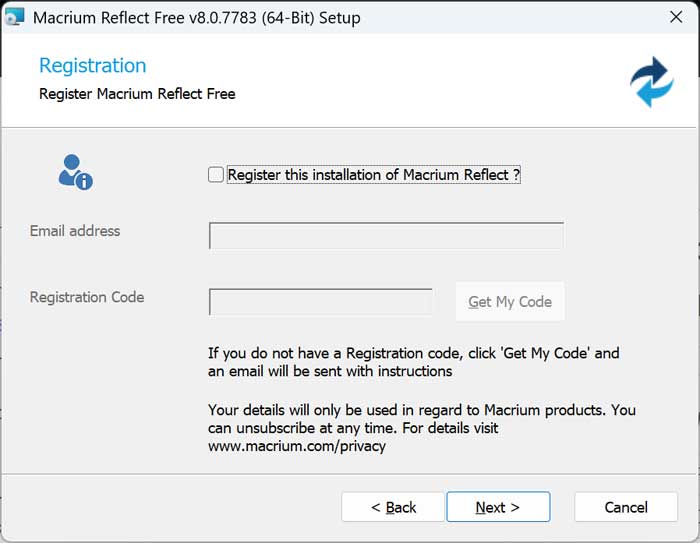Click the Macrium setup title bar icon

[x=14, y=17]
